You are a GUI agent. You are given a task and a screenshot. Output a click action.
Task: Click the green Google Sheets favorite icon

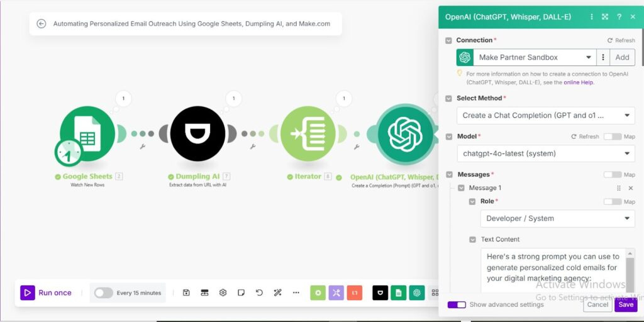pos(398,293)
